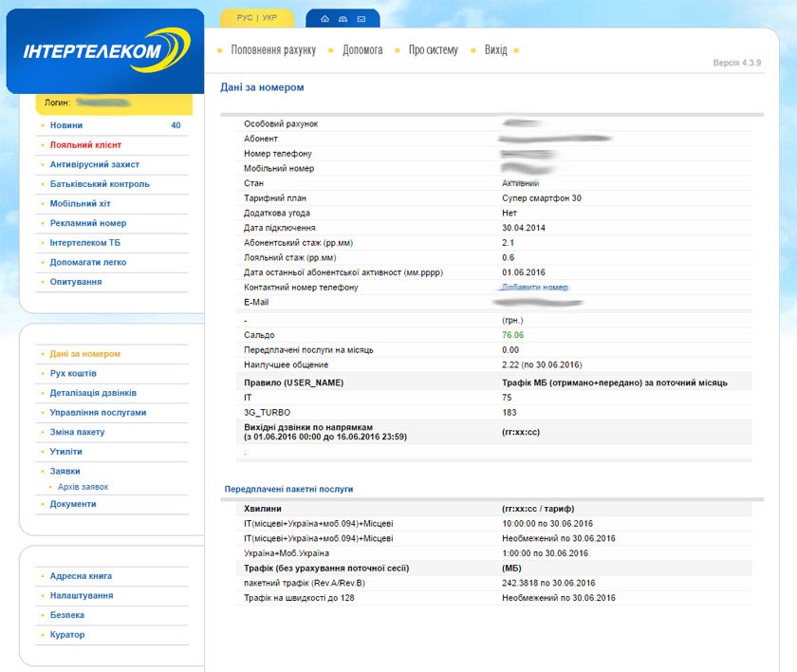Open Рекламний номер link

coord(88,223)
